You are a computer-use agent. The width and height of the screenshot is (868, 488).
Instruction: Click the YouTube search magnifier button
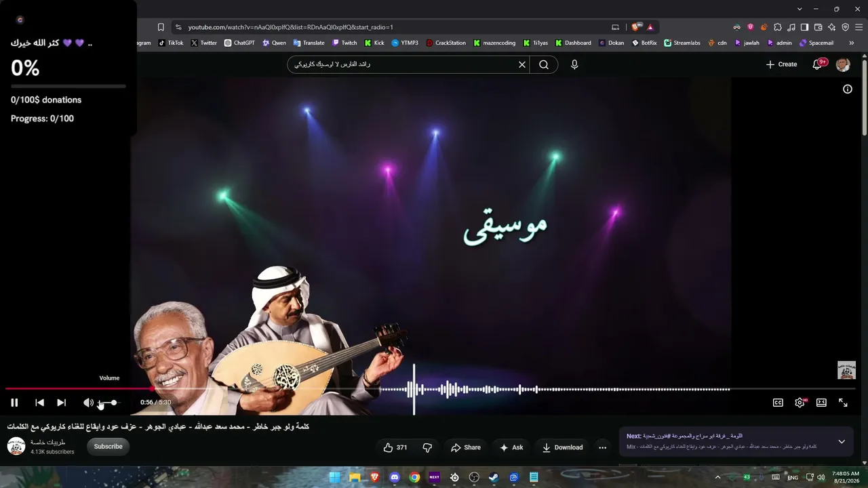(x=544, y=64)
